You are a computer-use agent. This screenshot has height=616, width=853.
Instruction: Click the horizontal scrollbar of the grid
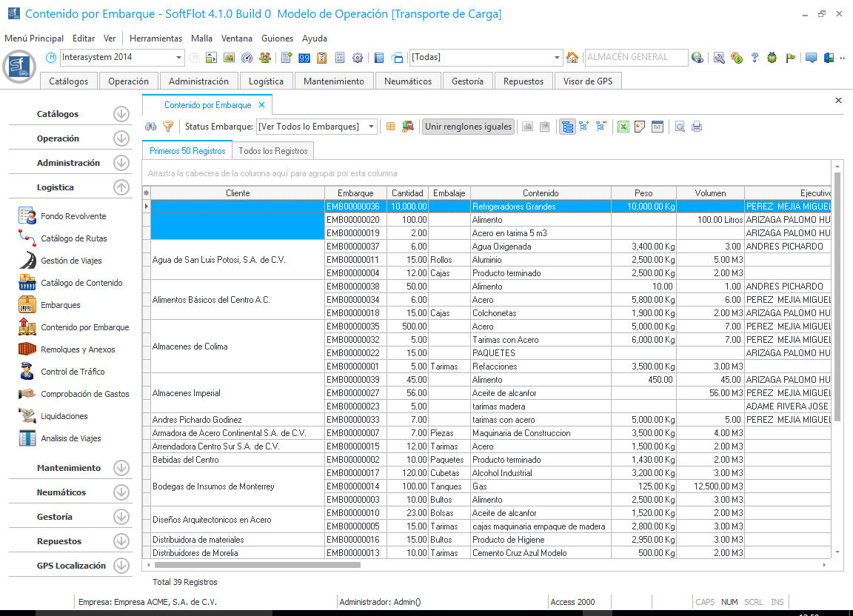(x=259, y=564)
